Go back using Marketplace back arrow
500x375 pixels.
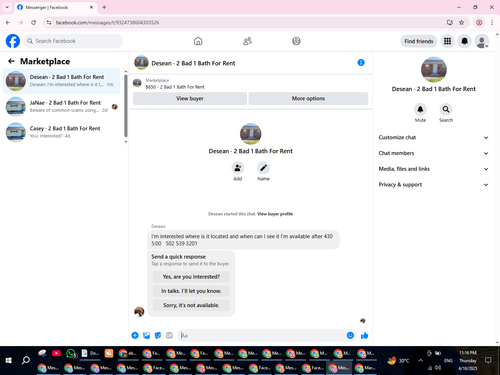11,61
